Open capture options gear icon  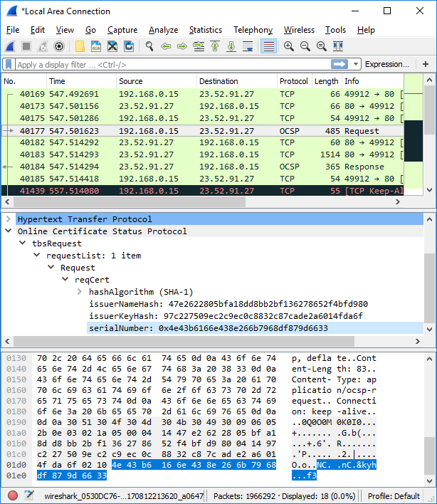click(59, 46)
